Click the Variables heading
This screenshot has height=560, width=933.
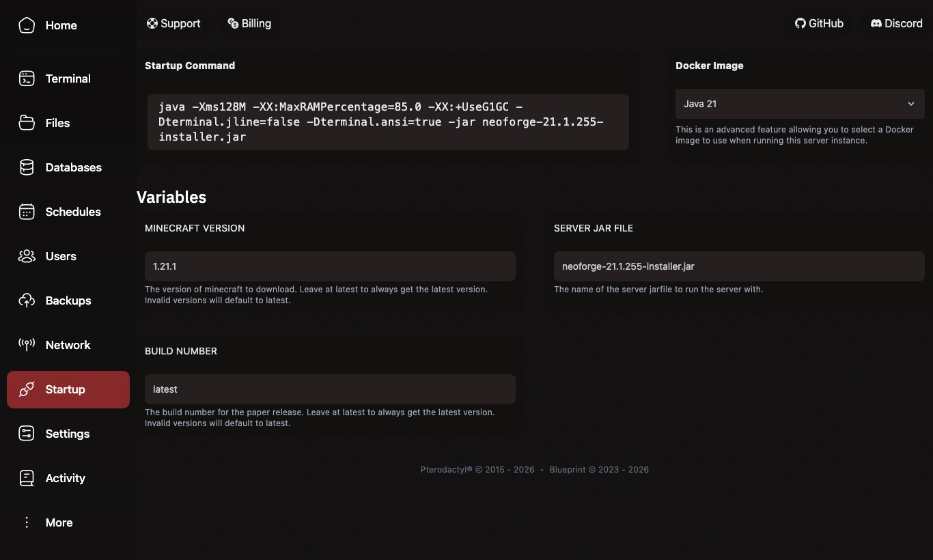pyautogui.click(x=171, y=197)
